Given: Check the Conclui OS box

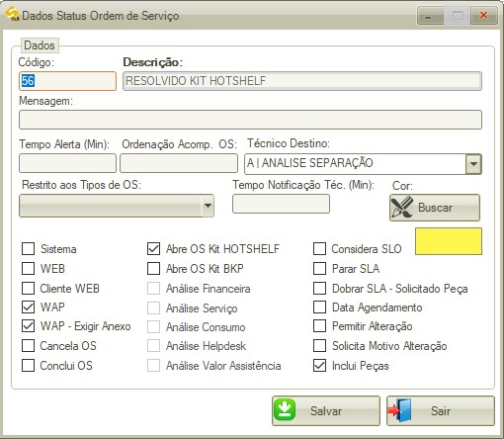Looking at the screenshot, I should tap(28, 365).
